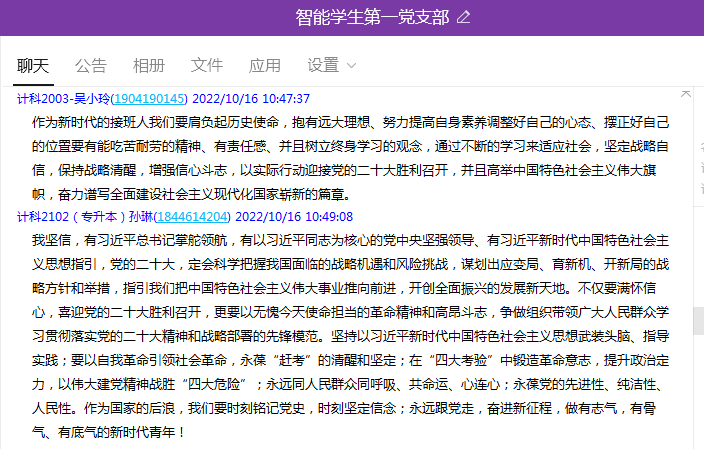704x449 pixels.
Task: Click message text starting 我坚信，有习近平总书记
Action: coord(350,336)
